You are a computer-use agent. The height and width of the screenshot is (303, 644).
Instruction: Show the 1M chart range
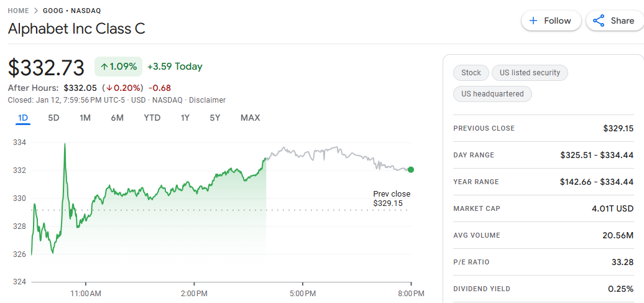85,118
